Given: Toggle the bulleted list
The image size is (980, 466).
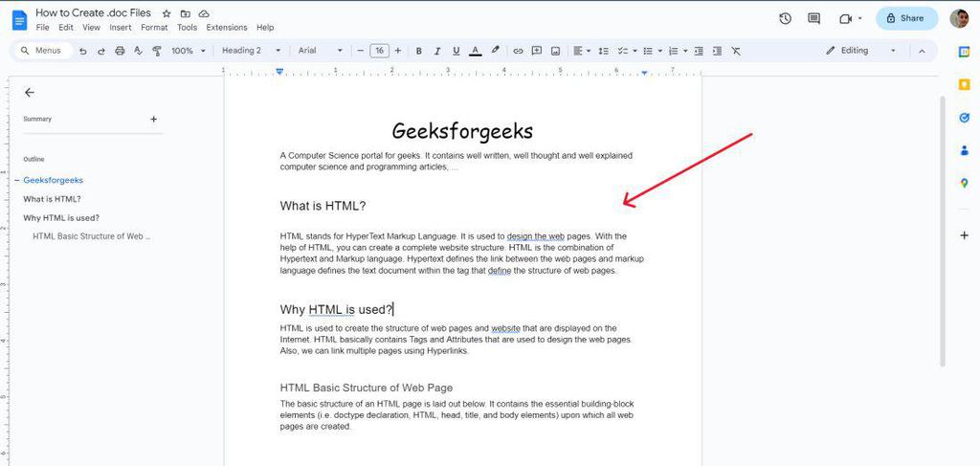Looking at the screenshot, I should 648,52.
